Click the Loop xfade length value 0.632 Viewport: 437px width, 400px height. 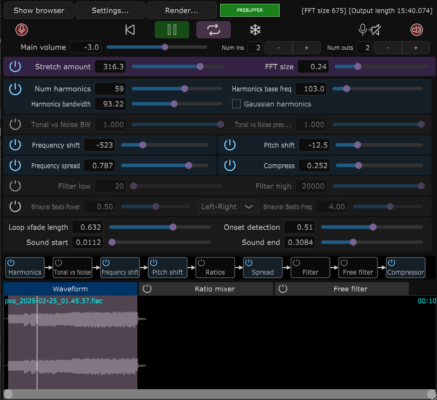(88, 227)
